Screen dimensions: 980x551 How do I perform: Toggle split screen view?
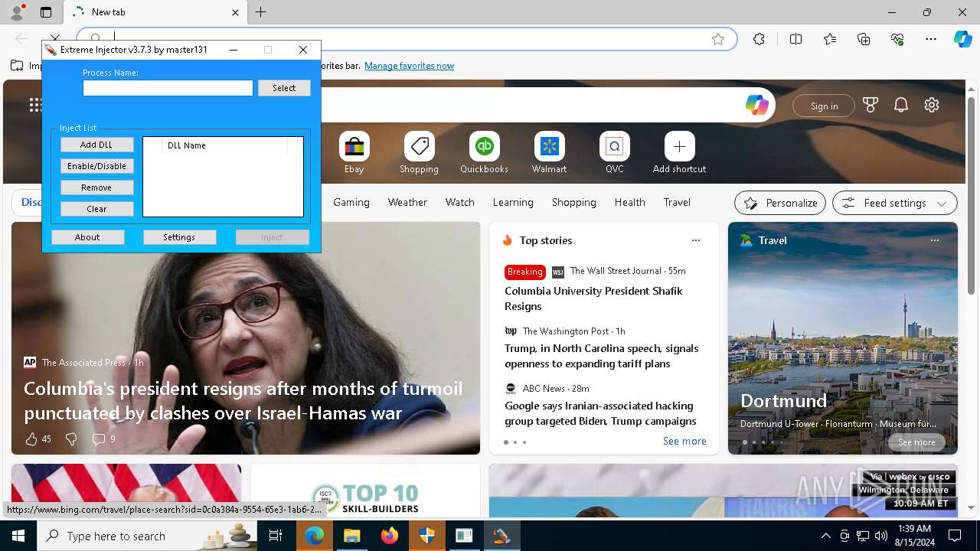pos(795,39)
